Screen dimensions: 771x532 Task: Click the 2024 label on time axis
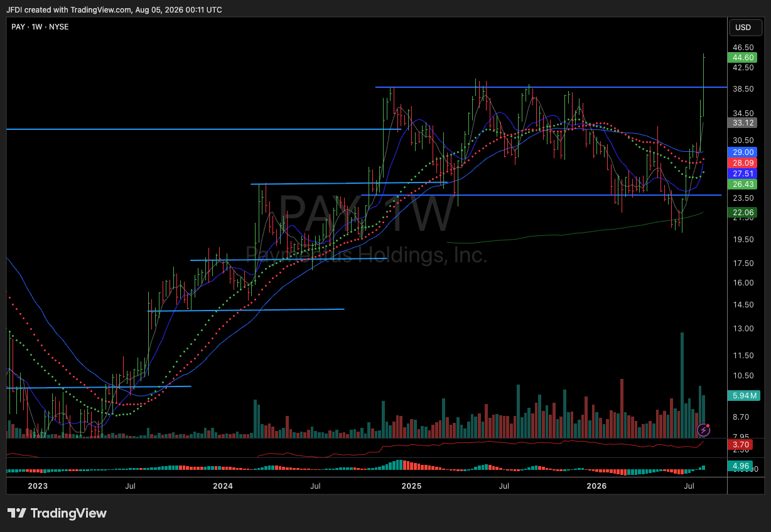coord(223,486)
